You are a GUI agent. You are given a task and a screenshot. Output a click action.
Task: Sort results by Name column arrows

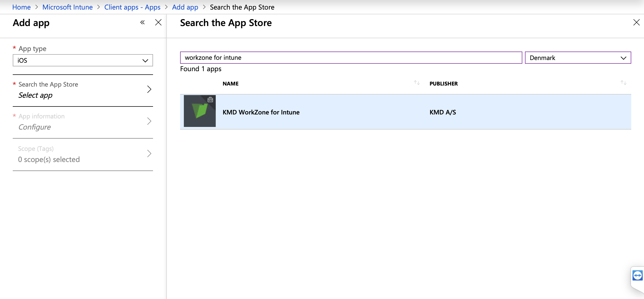(x=417, y=83)
